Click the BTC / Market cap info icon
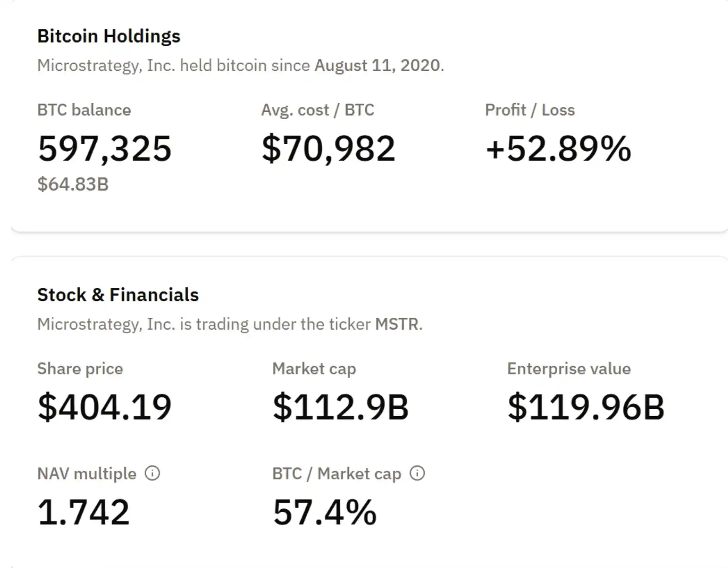 (417, 473)
